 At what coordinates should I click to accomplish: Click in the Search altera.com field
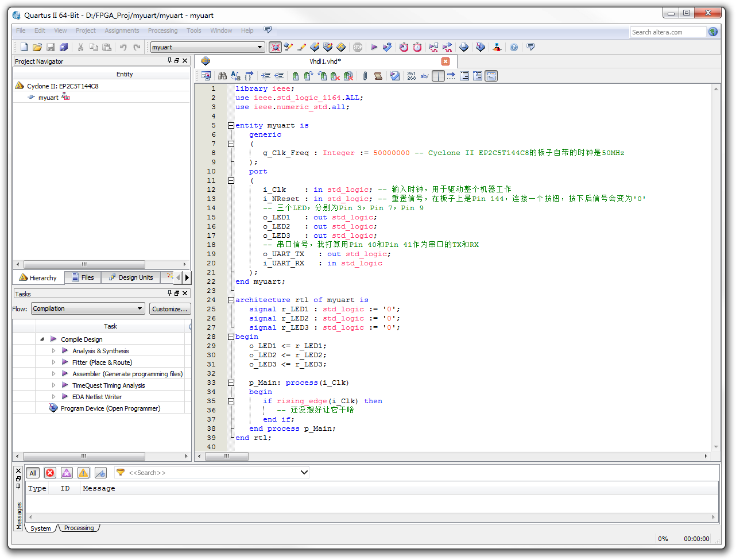668,32
